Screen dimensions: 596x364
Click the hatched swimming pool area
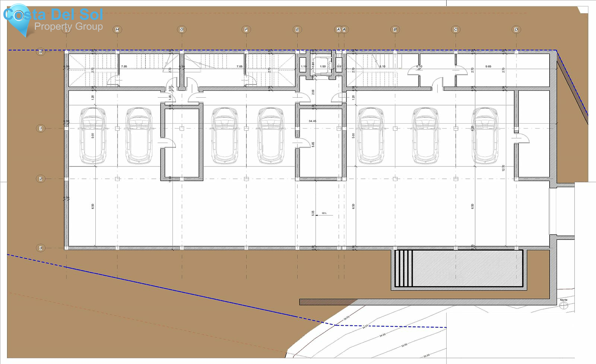pyautogui.click(x=467, y=268)
